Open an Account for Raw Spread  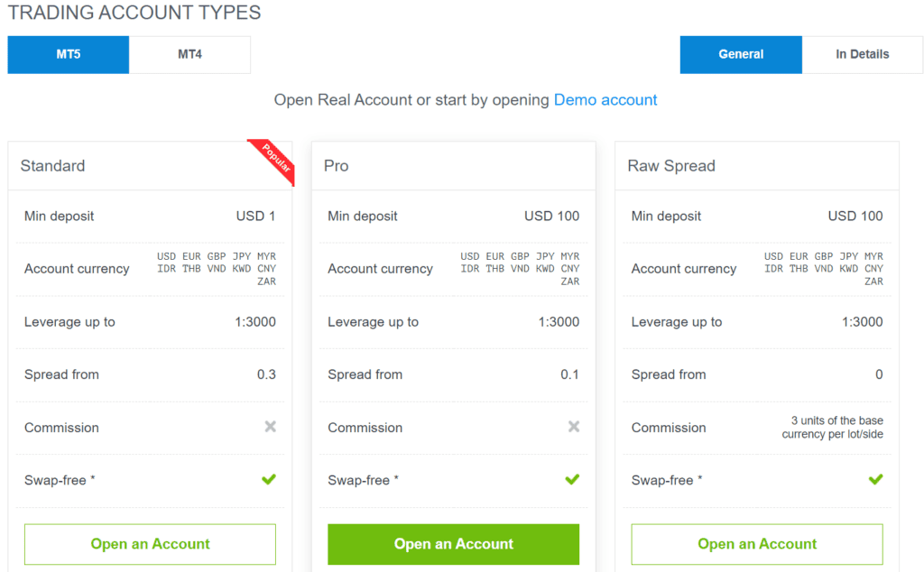757,544
